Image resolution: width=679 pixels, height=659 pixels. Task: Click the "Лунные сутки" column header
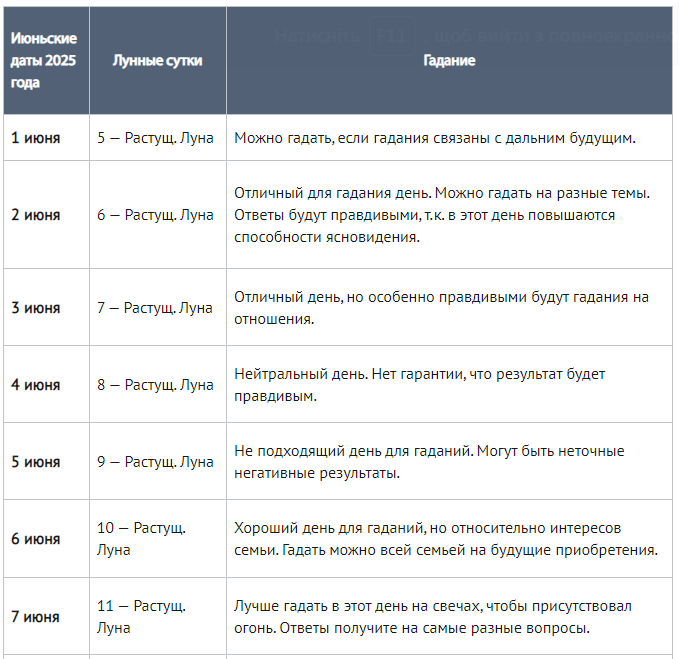click(157, 60)
